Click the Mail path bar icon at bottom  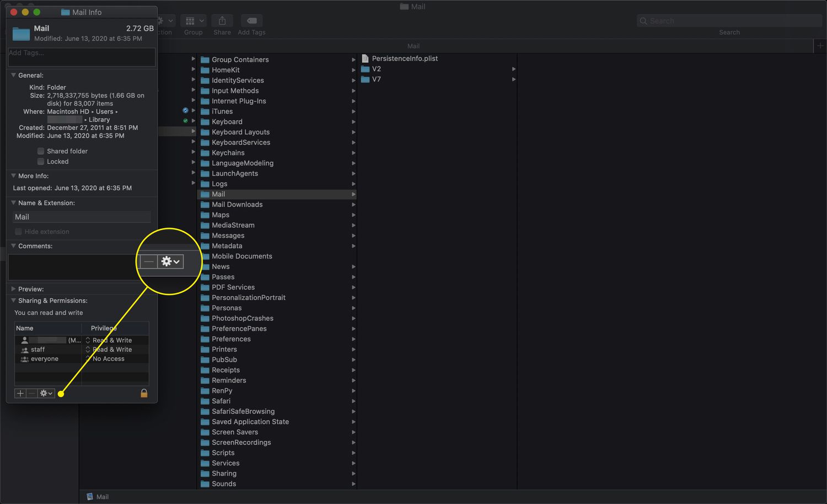[x=90, y=497]
